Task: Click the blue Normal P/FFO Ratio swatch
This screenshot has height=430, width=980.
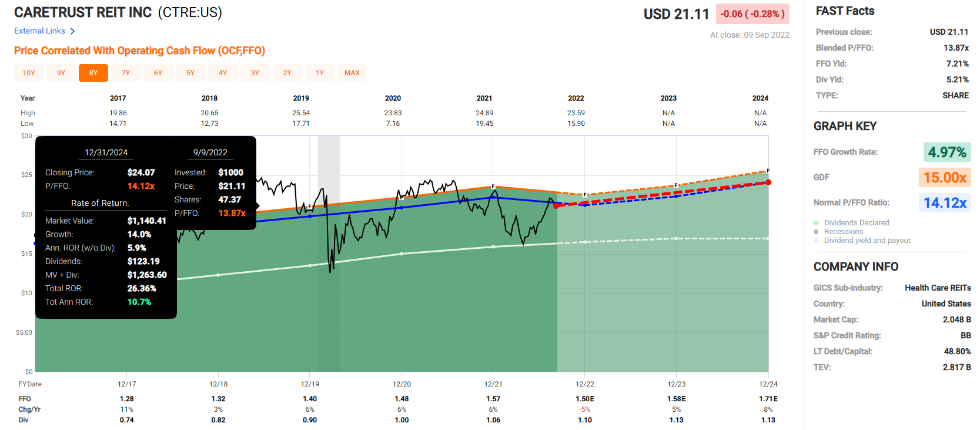Action: [x=945, y=203]
